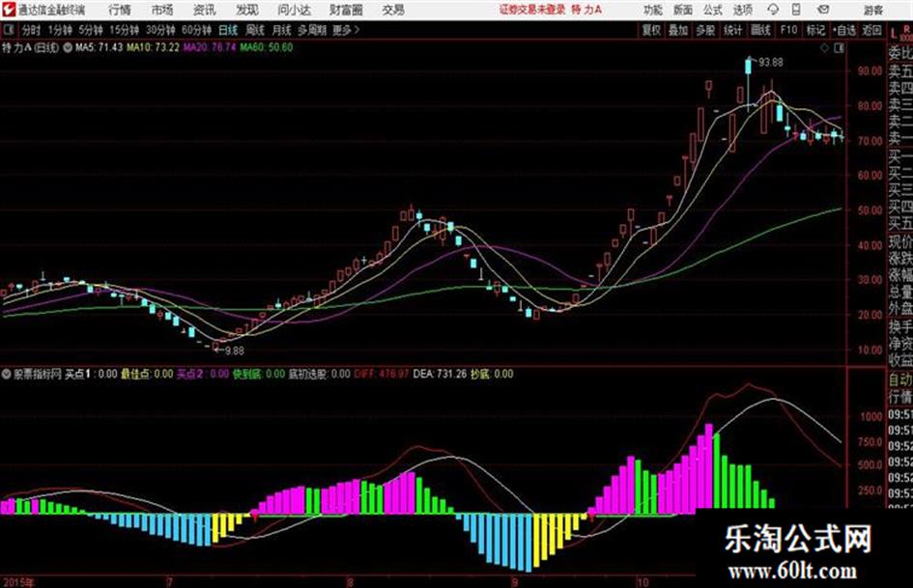The image size is (913, 588).
Task: Open the 市场 menu
Action: (x=162, y=10)
